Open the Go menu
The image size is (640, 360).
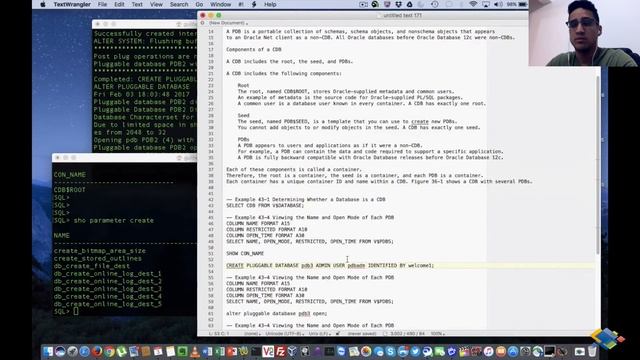199,4
